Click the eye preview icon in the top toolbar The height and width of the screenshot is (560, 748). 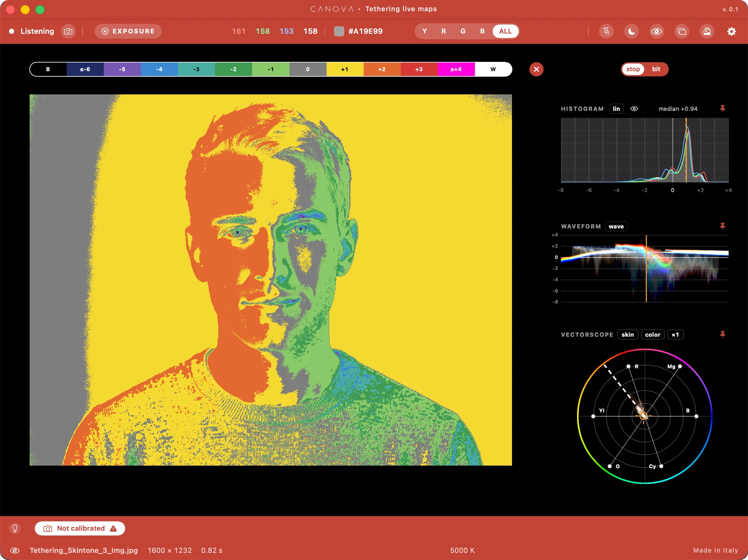pos(657,31)
